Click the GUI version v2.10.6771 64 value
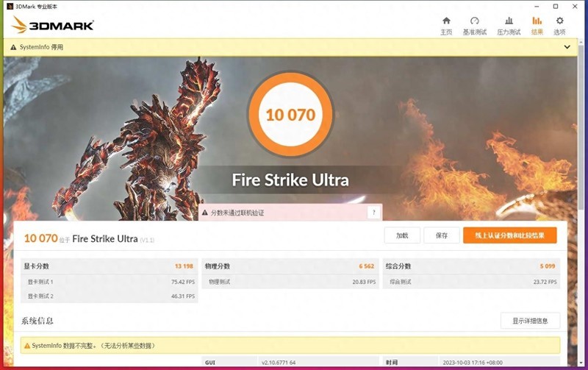 point(279,363)
